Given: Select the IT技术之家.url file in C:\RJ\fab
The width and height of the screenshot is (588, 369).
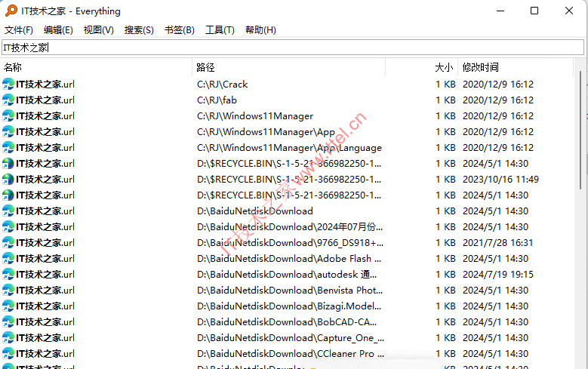Looking at the screenshot, I should [45, 100].
